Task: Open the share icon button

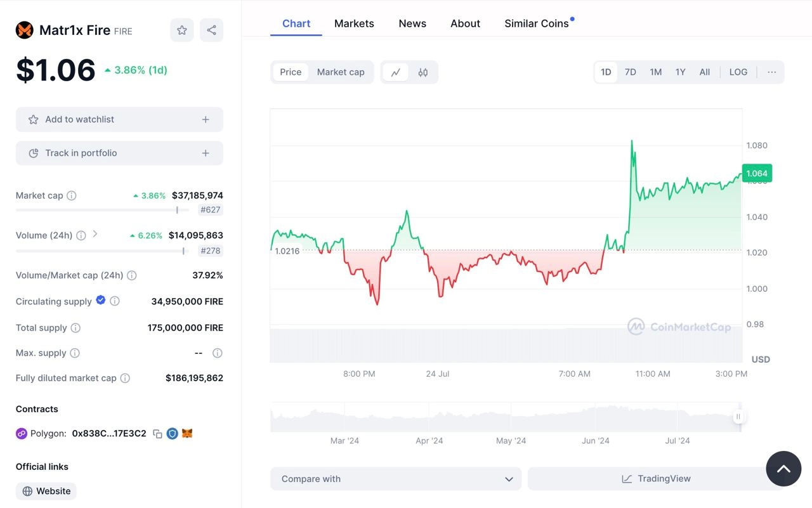Action: (211, 30)
